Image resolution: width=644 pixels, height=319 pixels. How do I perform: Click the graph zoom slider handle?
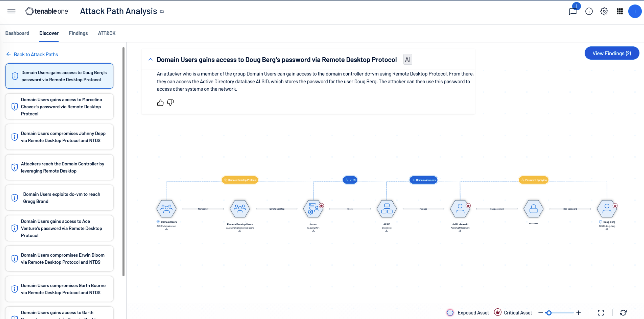pos(549,313)
